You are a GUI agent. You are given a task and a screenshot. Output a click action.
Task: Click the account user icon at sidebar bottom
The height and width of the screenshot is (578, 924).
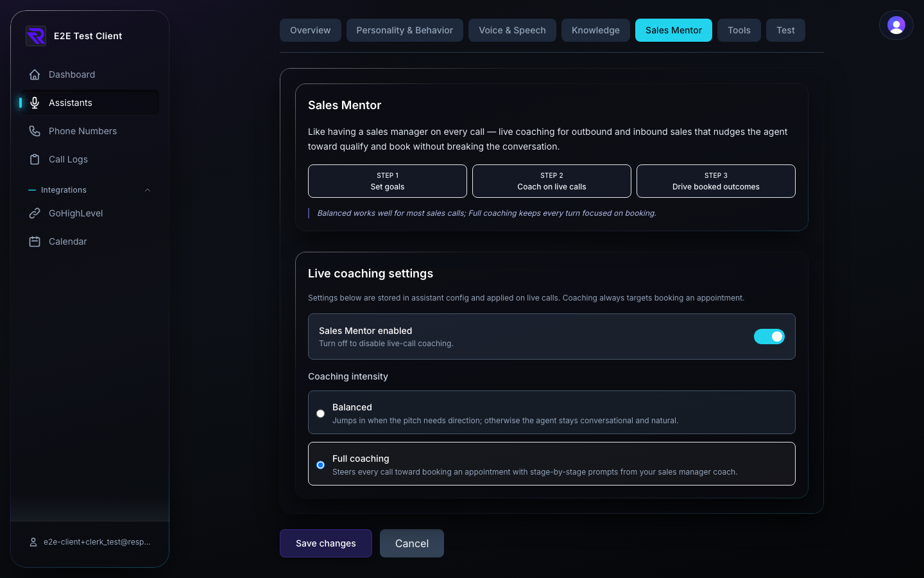[x=33, y=542]
